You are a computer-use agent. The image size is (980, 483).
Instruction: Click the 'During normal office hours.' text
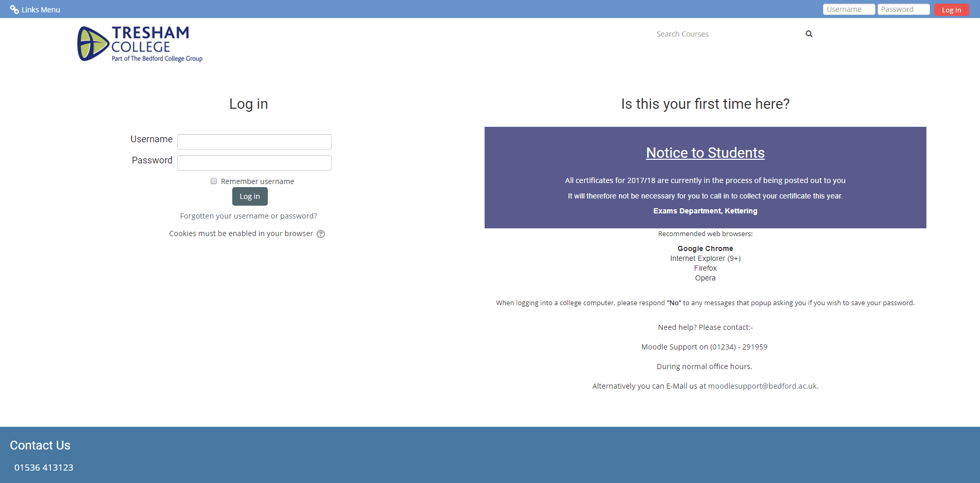tap(704, 367)
